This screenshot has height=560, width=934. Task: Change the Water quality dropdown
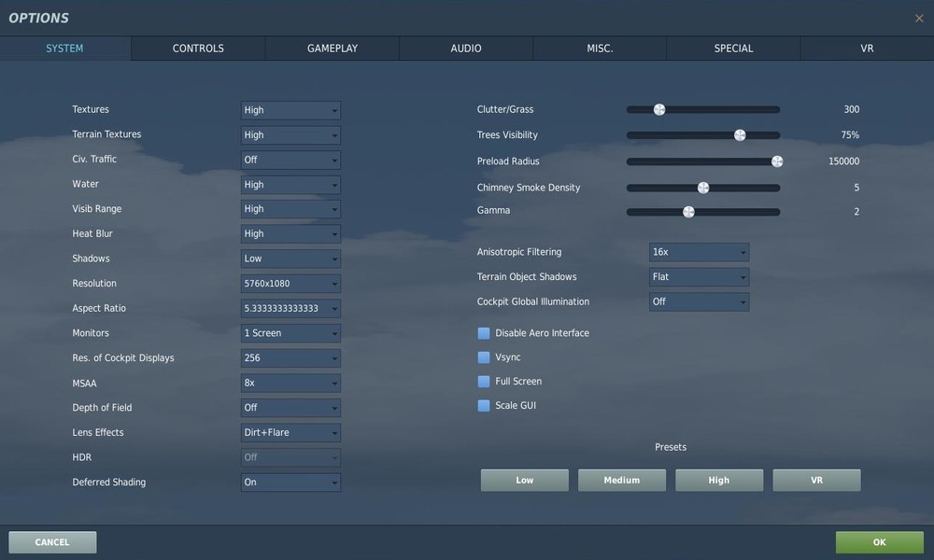click(x=290, y=185)
